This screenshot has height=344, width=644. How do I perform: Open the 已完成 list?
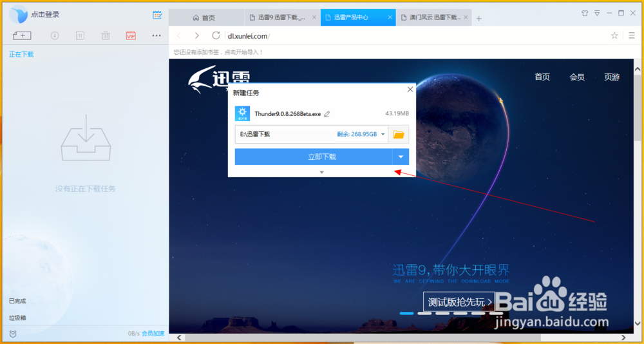[17, 301]
